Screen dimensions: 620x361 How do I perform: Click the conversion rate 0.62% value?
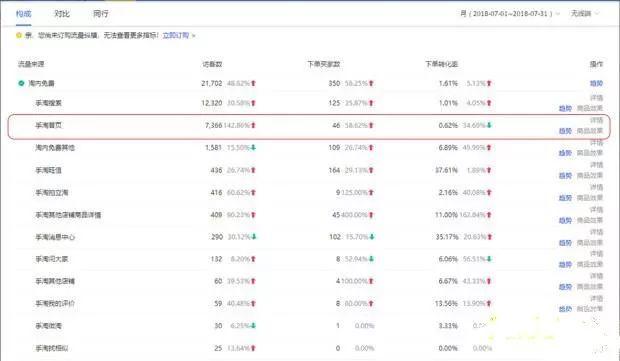coord(448,125)
